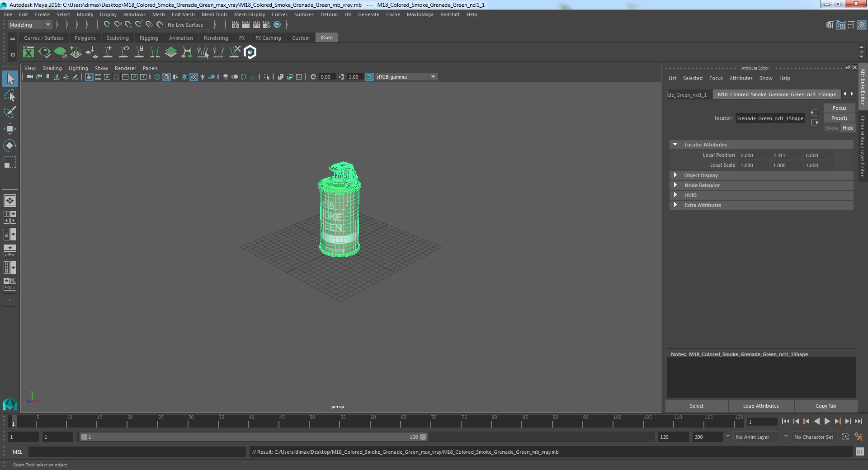Open the Mesh Tools menu
This screenshot has height=470, width=868.
tap(214, 14)
